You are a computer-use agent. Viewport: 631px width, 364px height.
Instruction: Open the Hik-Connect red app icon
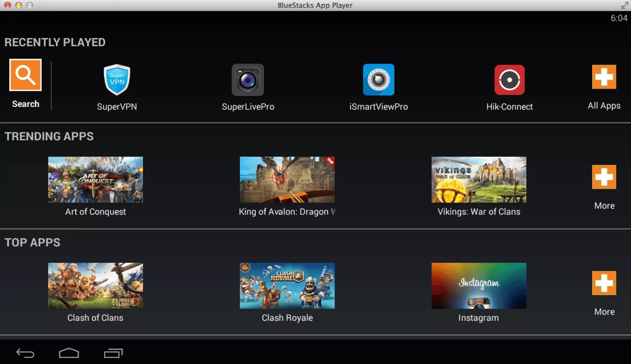509,80
